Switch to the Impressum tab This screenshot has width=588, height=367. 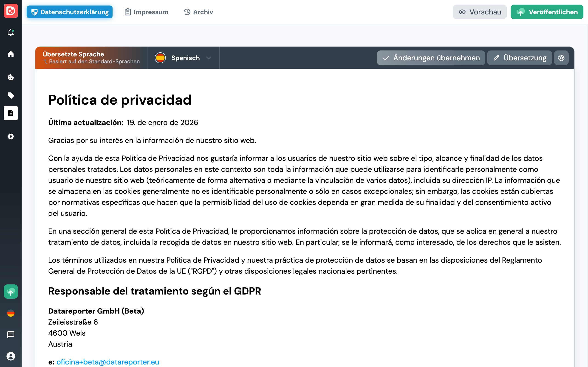[x=146, y=12]
